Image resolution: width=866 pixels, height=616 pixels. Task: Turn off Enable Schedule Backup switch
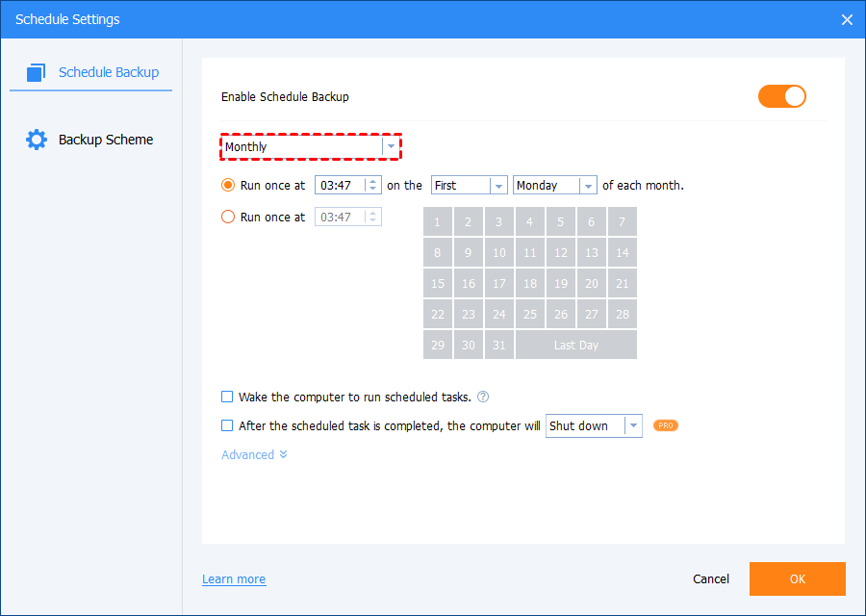pyautogui.click(x=781, y=96)
